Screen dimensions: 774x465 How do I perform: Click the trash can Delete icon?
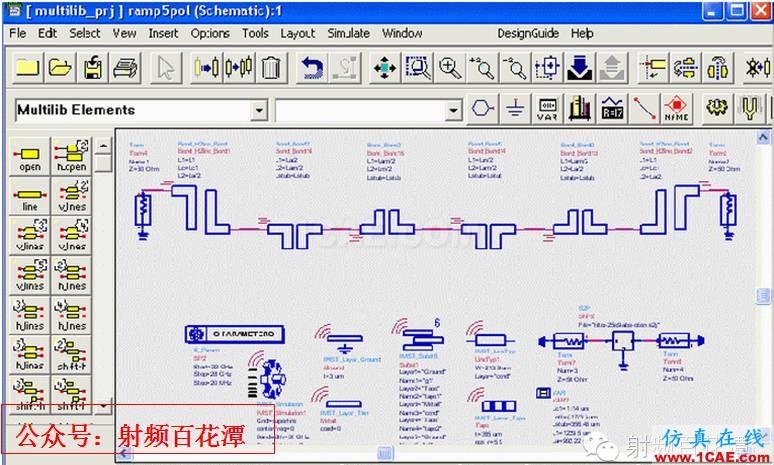click(x=270, y=67)
